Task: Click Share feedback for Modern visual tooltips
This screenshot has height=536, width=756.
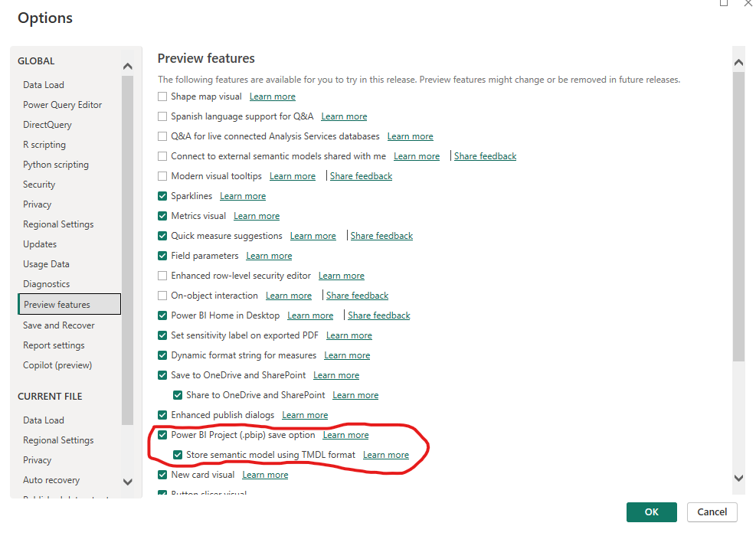Action: (x=361, y=176)
